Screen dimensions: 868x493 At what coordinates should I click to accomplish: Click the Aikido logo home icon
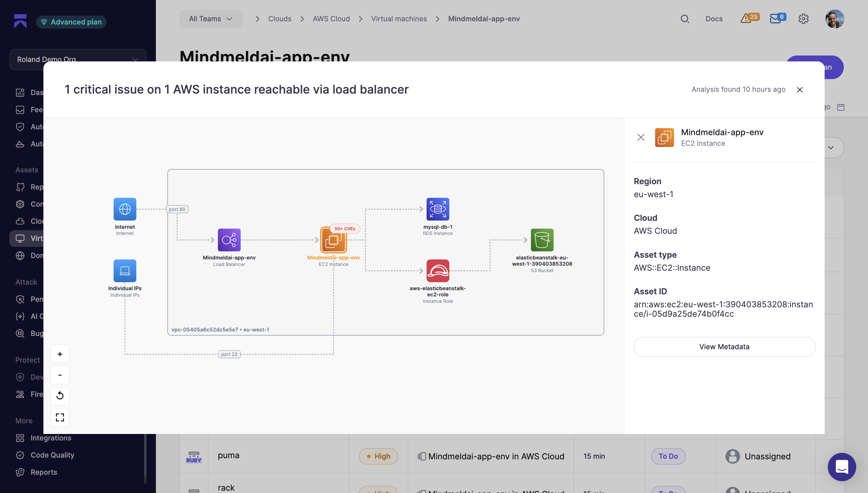(20, 21)
